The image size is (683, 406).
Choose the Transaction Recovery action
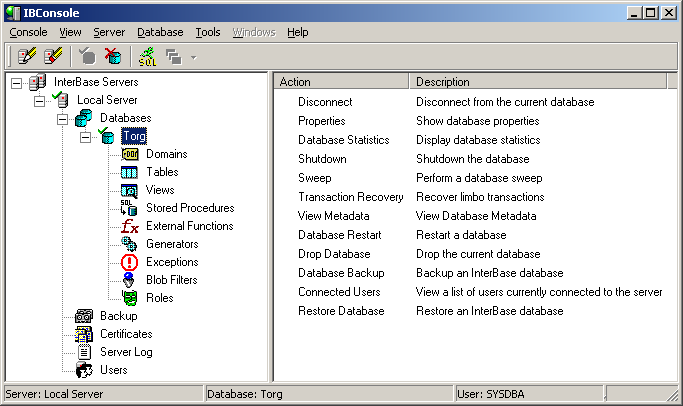pos(351,197)
